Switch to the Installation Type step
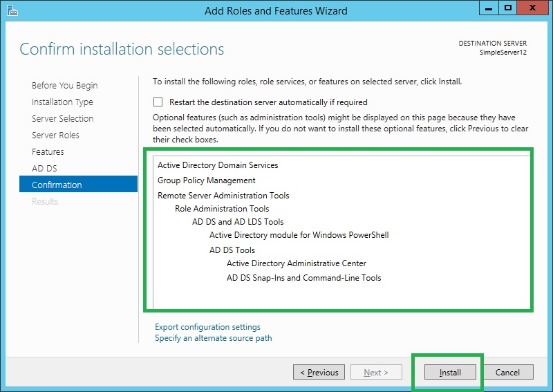Image resolution: width=553 pixels, height=392 pixels. click(62, 102)
